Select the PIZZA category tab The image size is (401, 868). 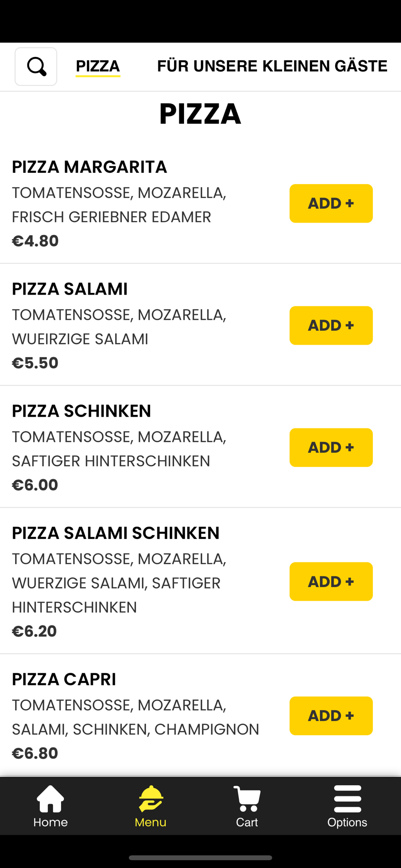[98, 66]
